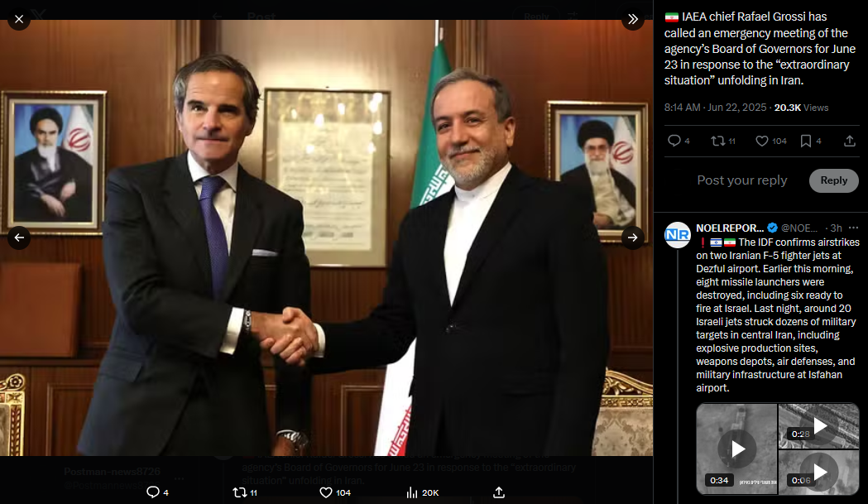Focus the 'Post your reply' field
The height and width of the screenshot is (504, 868).
pyautogui.click(x=741, y=180)
